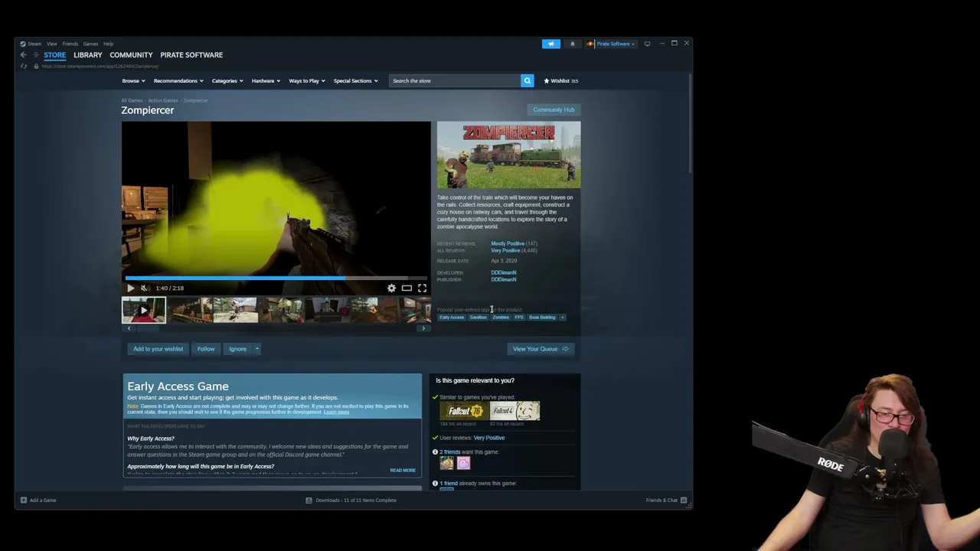
Task: Expand the Ignore options arrow
Action: tap(257, 349)
